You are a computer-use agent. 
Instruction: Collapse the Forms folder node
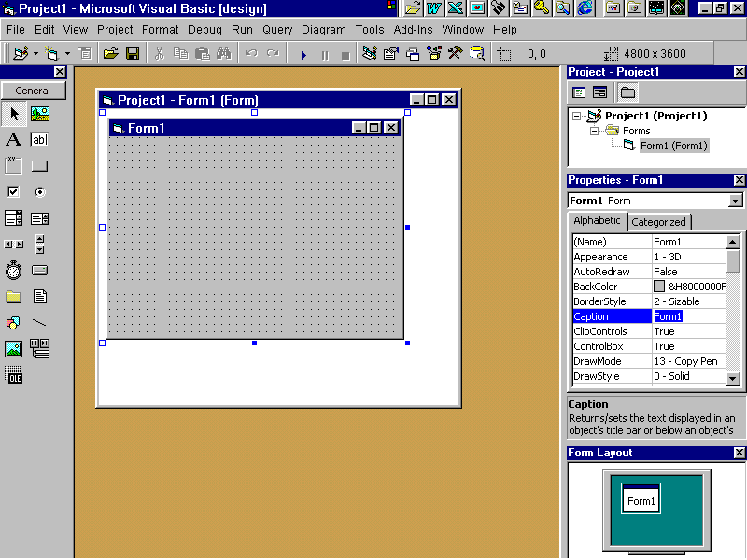(594, 131)
